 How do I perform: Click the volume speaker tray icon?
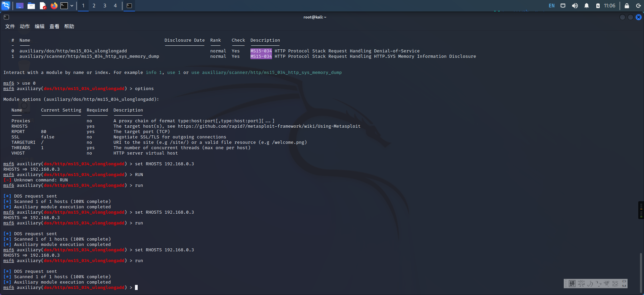[575, 6]
